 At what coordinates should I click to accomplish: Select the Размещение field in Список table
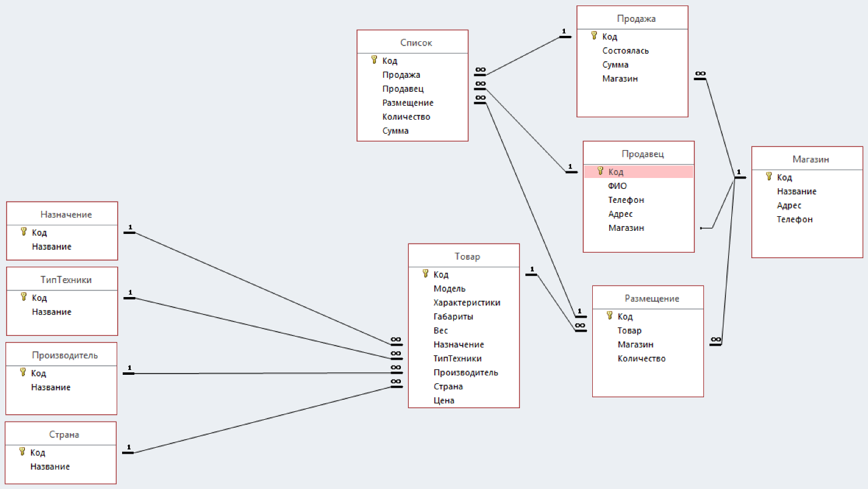(x=412, y=103)
